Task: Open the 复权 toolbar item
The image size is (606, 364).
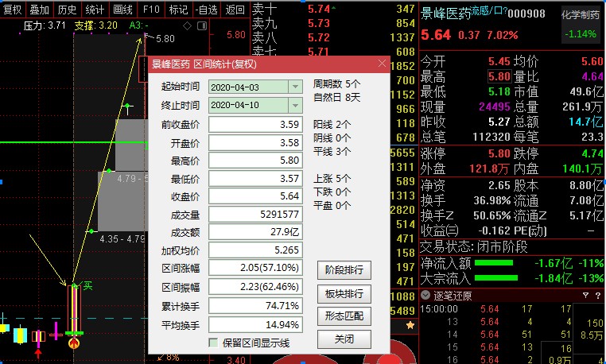Action: coord(13,10)
